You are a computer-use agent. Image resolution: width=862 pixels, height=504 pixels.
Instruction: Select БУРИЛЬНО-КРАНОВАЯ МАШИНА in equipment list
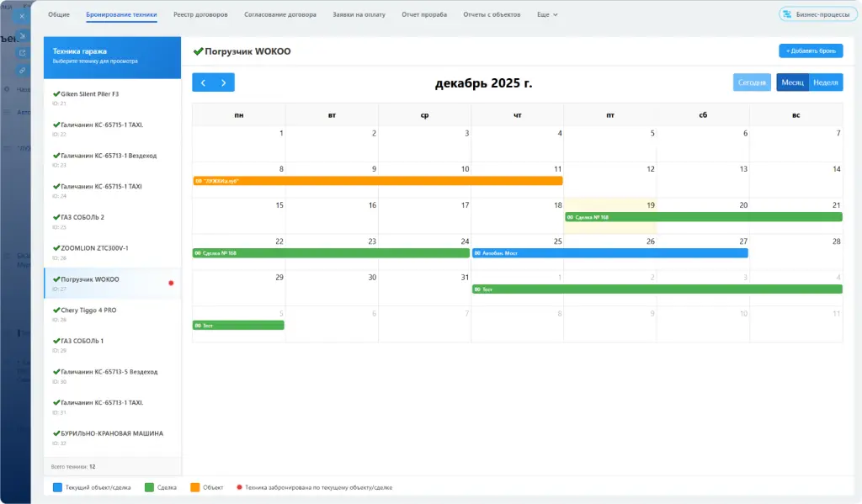(107, 433)
